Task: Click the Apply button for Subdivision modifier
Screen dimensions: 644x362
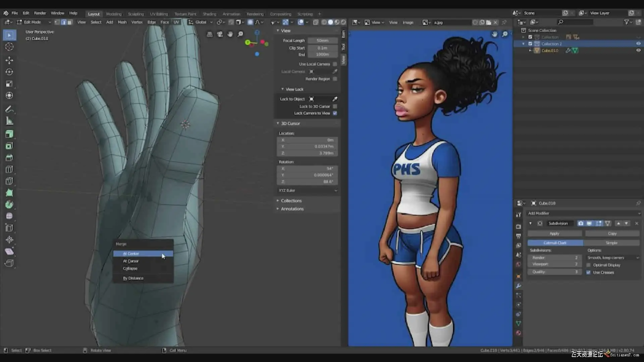Action: [x=554, y=234]
